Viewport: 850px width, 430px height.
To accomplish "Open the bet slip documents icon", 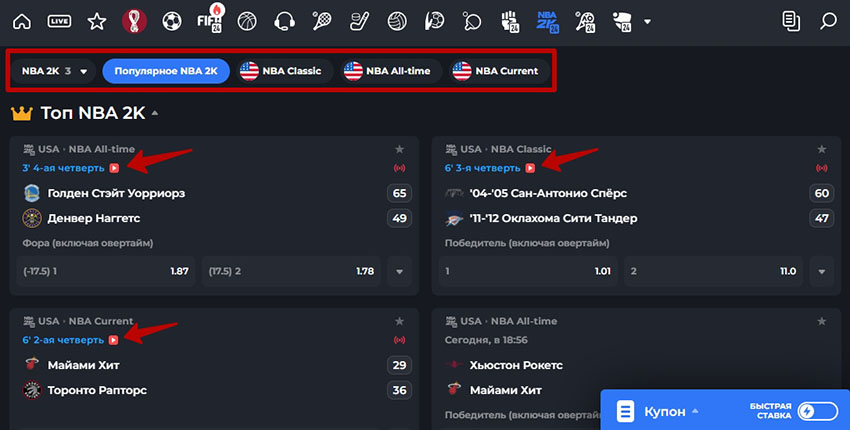I will click(791, 22).
